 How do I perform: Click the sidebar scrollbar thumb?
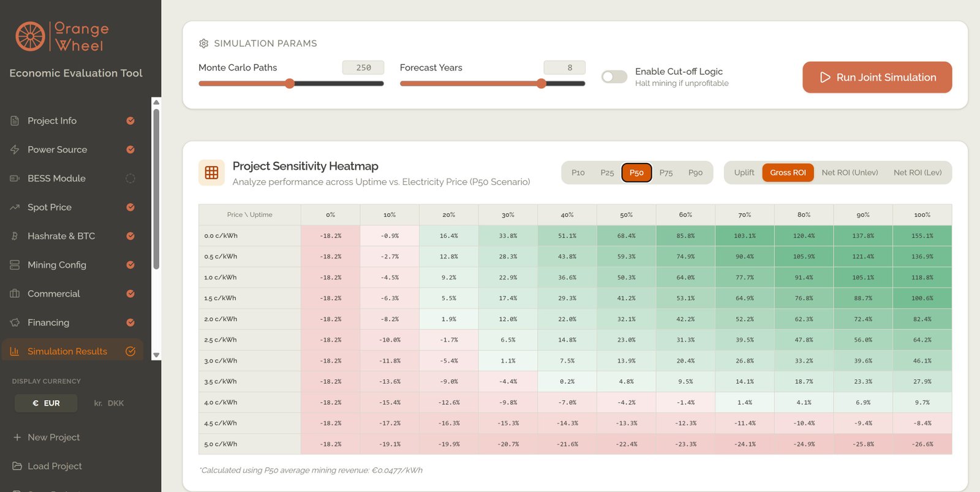(x=156, y=189)
